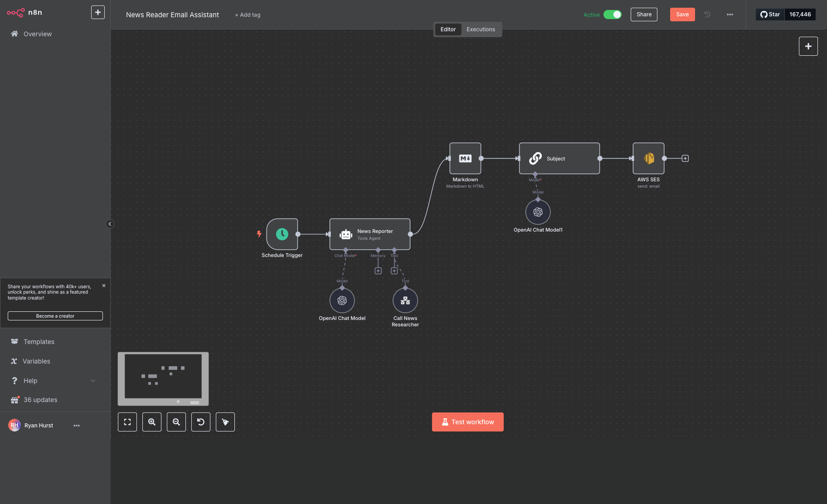
Task: Click the Schedule Trigger clock node
Action: pyautogui.click(x=282, y=234)
